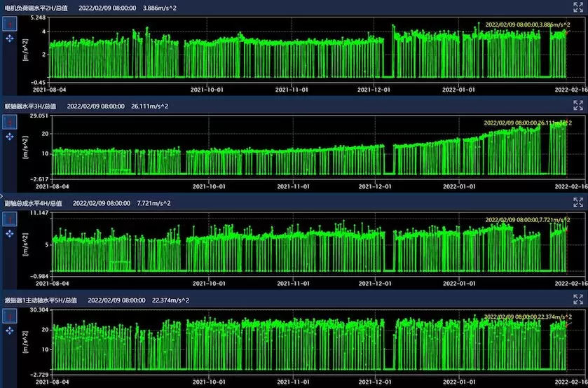This screenshot has height=388, width=588.
Task: Select pan tool for 电机负荷端水平2H chart
Action: click(10, 40)
